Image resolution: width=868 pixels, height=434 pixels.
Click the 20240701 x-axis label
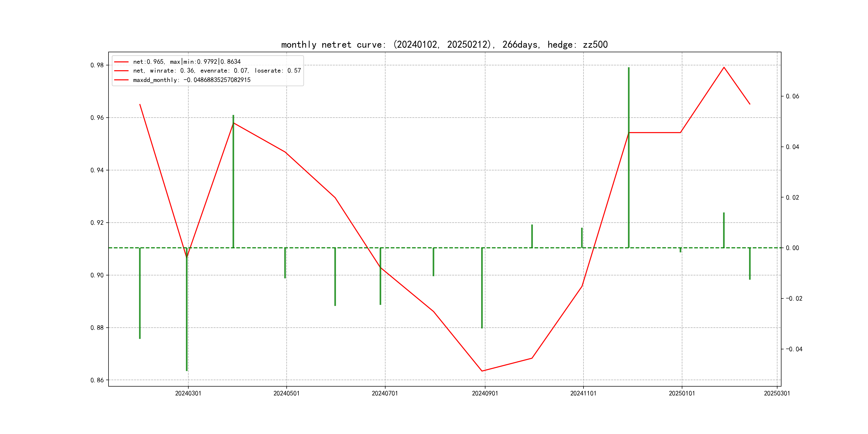(x=385, y=394)
